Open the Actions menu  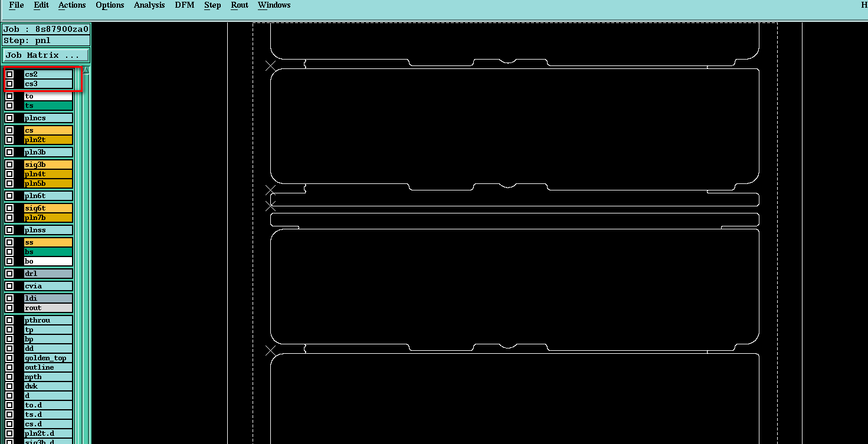click(72, 5)
